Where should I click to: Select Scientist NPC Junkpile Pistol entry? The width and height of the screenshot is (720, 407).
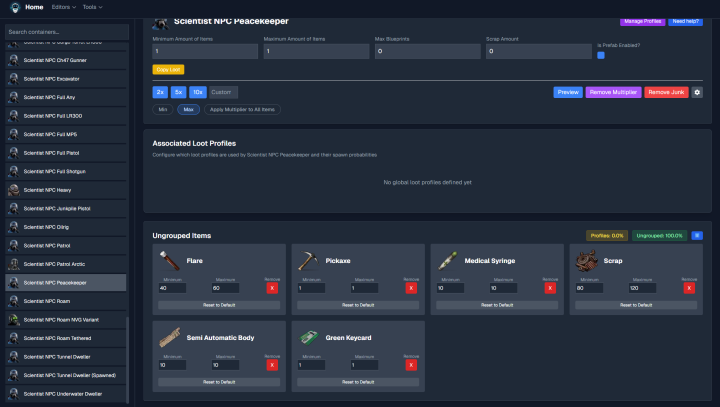click(x=66, y=209)
